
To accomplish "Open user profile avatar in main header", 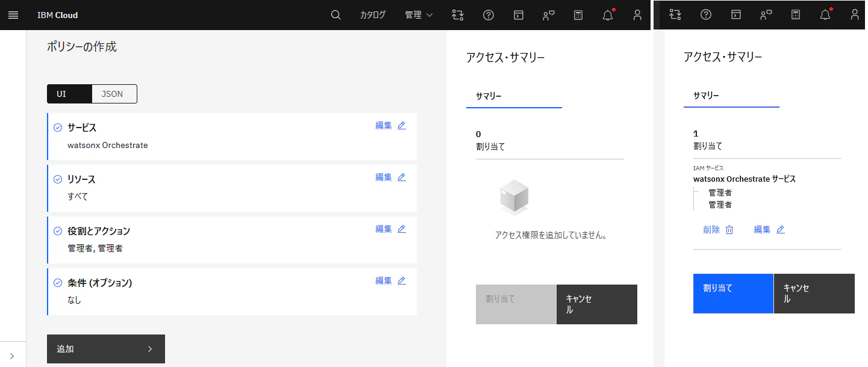I will pos(637,15).
